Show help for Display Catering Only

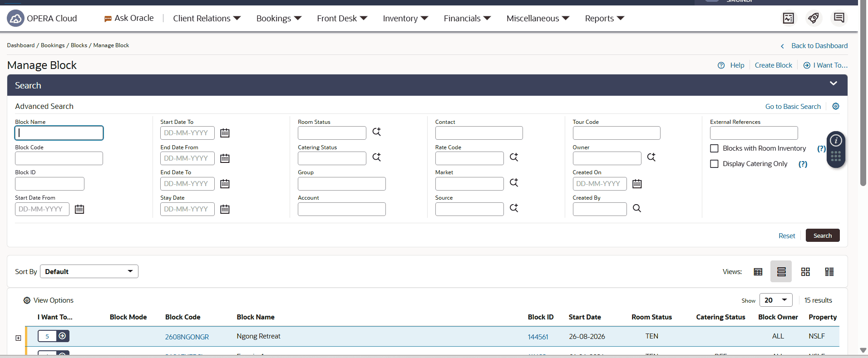(x=803, y=164)
